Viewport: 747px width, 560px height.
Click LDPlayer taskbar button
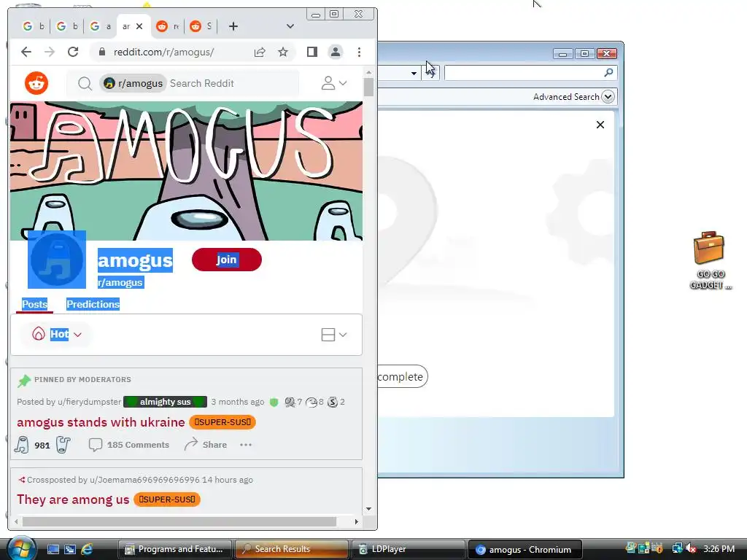point(408,549)
